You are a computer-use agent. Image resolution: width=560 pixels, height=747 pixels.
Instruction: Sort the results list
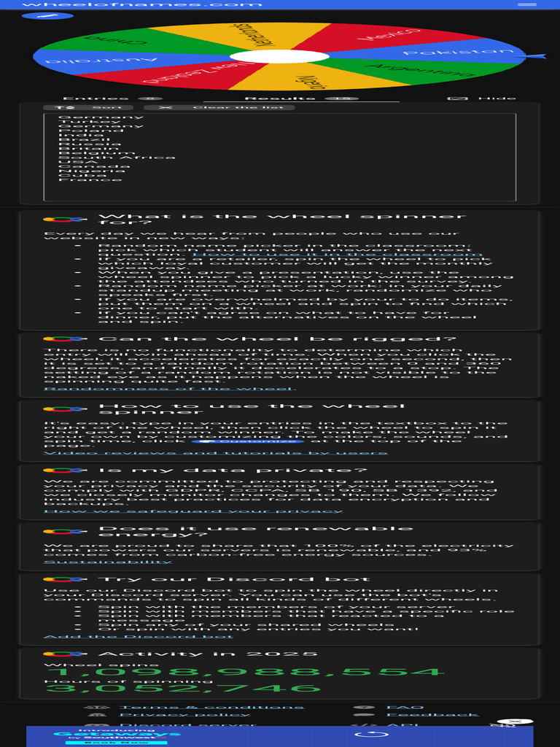tap(88, 108)
